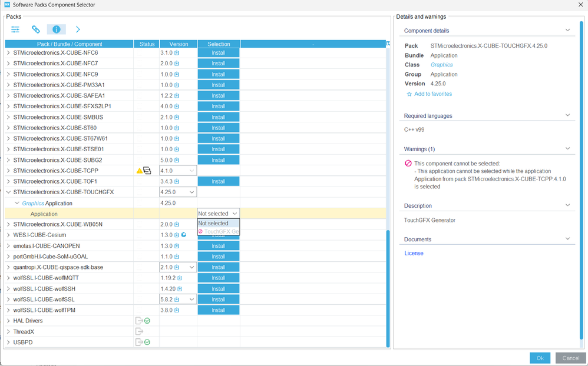Click download icon beside X-CUBE-SAFEA1 version 1.2.2
This screenshot has height=366, width=588.
177,95
